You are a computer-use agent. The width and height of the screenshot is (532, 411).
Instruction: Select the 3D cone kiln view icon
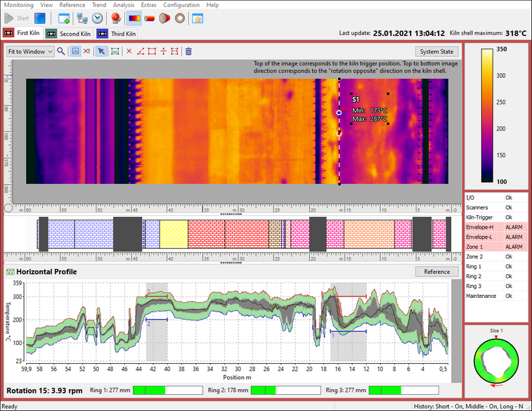(164, 18)
